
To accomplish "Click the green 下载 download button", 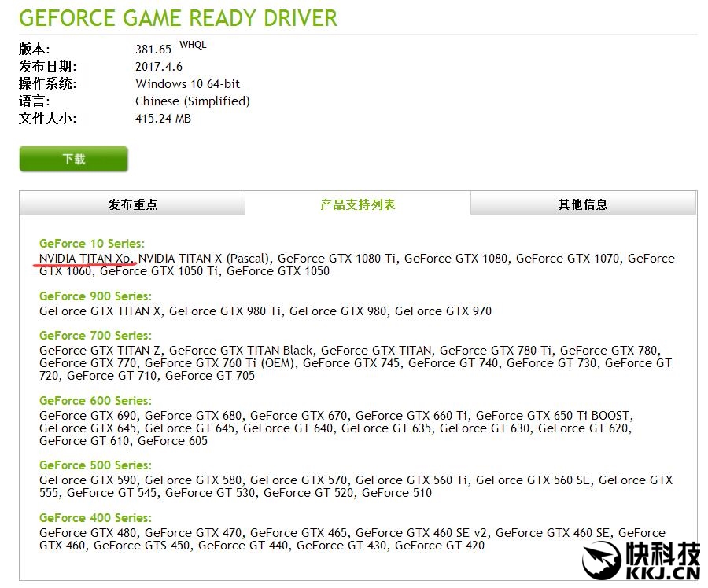I will pos(74,159).
